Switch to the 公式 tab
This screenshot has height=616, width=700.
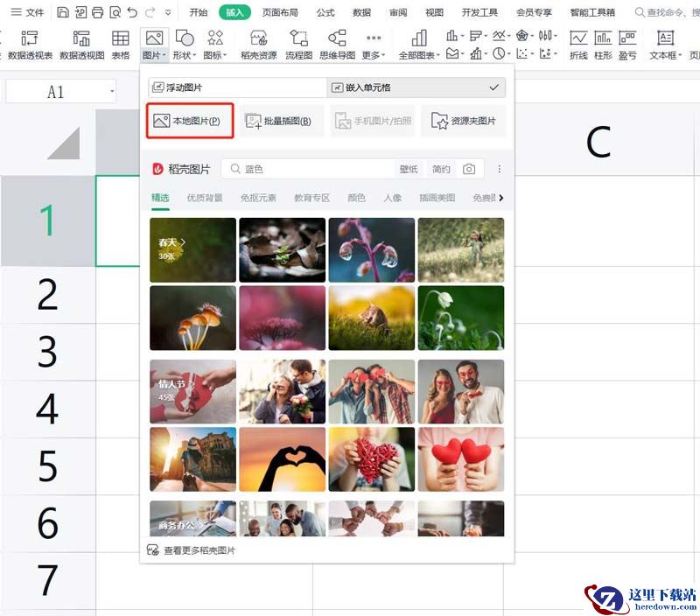(x=325, y=12)
